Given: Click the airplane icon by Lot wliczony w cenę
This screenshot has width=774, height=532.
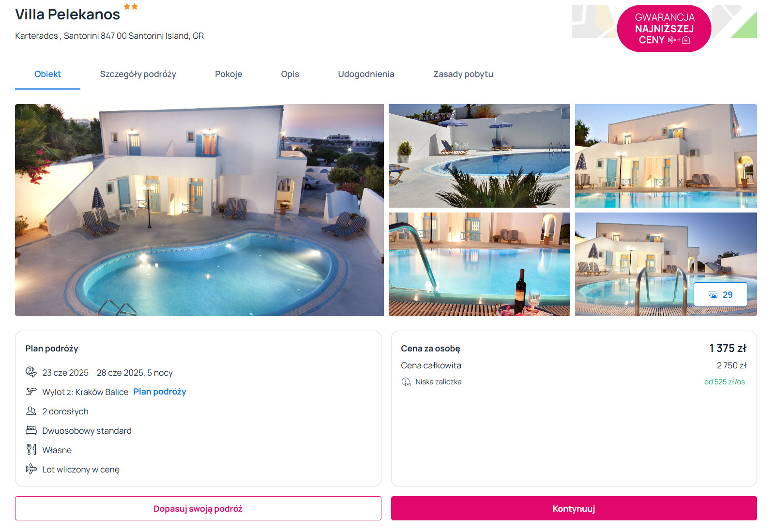Looking at the screenshot, I should [31, 469].
